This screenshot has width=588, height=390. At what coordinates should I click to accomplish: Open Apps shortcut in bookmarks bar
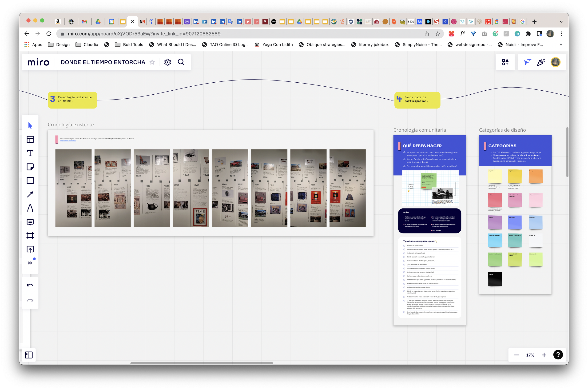click(x=33, y=44)
